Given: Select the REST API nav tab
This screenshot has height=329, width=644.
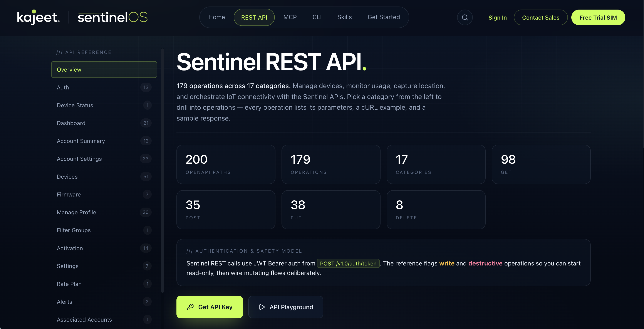Looking at the screenshot, I should (x=254, y=17).
